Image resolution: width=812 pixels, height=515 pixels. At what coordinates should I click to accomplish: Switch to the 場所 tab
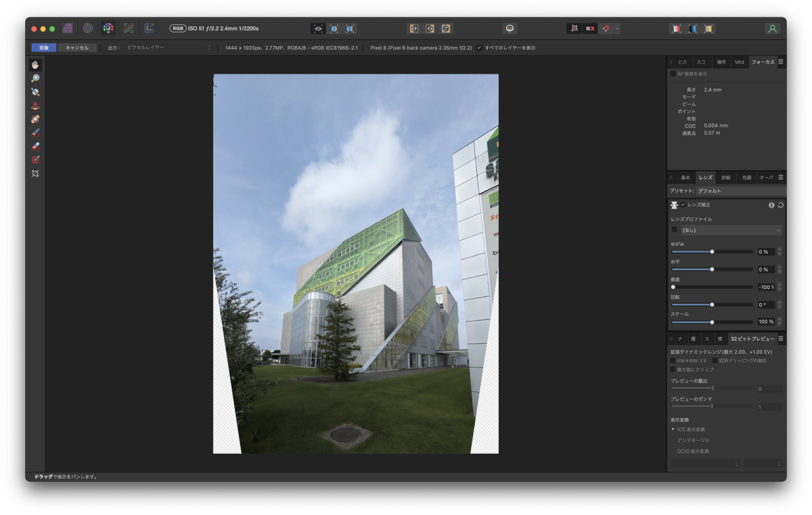click(x=721, y=62)
